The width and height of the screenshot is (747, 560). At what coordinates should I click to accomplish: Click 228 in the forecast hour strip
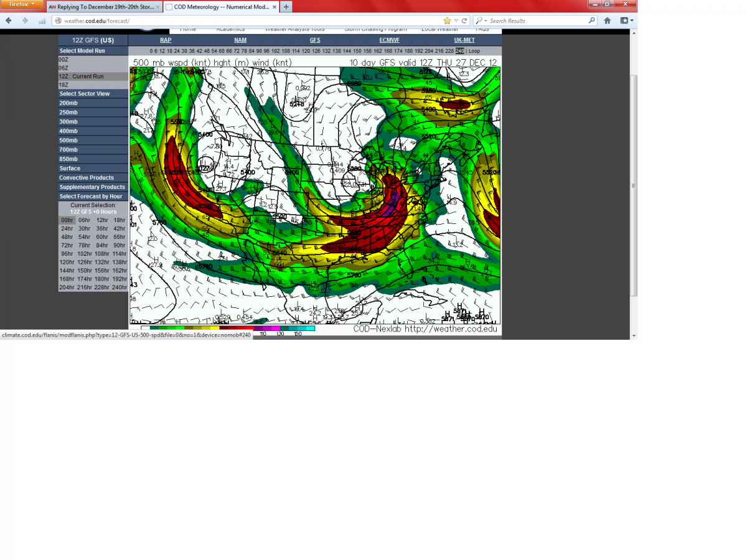coord(449,51)
